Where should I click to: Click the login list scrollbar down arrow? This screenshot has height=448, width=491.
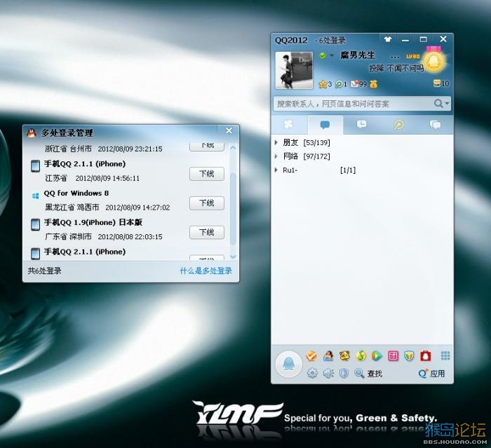pos(233,257)
